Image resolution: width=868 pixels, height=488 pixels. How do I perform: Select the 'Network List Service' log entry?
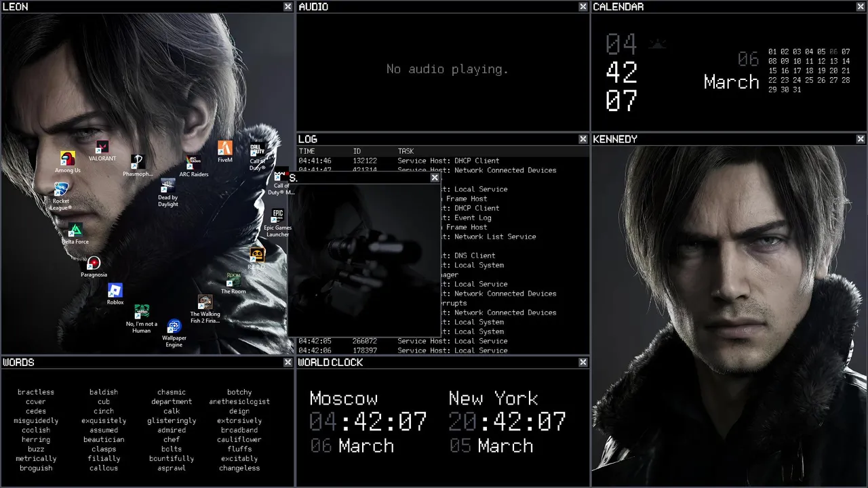click(489, 237)
